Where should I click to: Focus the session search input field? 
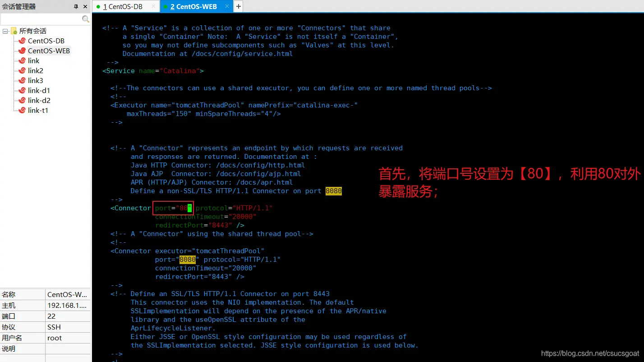pos(41,19)
